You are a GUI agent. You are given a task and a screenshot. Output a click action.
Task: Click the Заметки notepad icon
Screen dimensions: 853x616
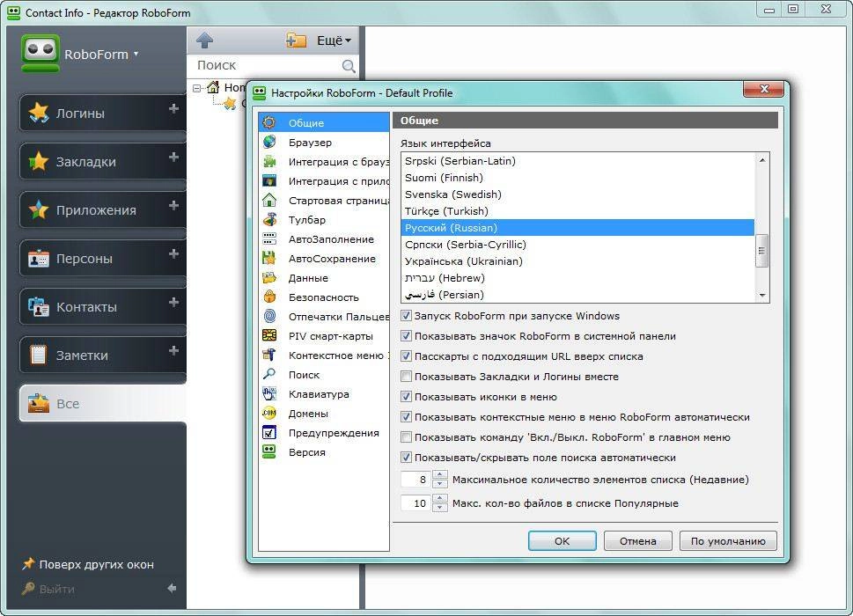coord(39,355)
